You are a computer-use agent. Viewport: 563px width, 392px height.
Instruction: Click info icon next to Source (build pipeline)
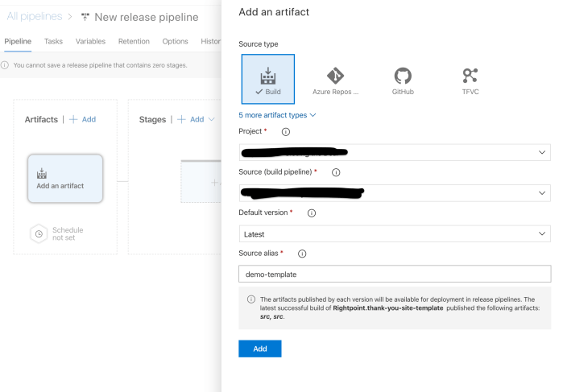coord(336,172)
